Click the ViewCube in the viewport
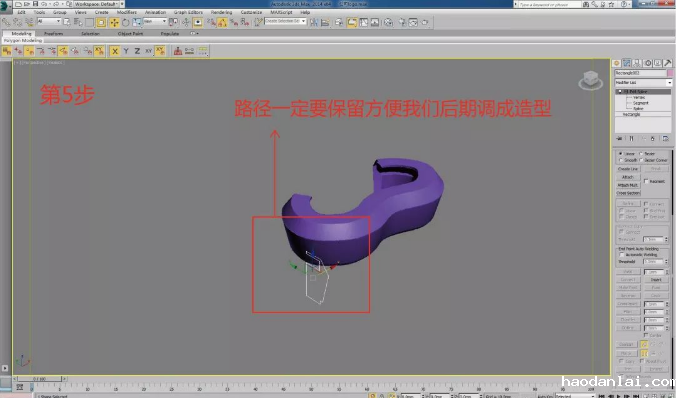The height and width of the screenshot is (398, 676). point(590,80)
